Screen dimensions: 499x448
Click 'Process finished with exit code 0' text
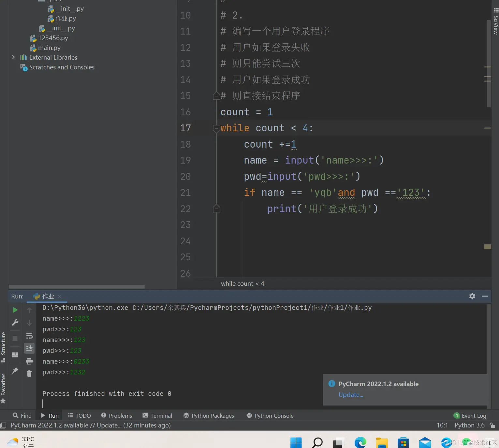(x=107, y=394)
